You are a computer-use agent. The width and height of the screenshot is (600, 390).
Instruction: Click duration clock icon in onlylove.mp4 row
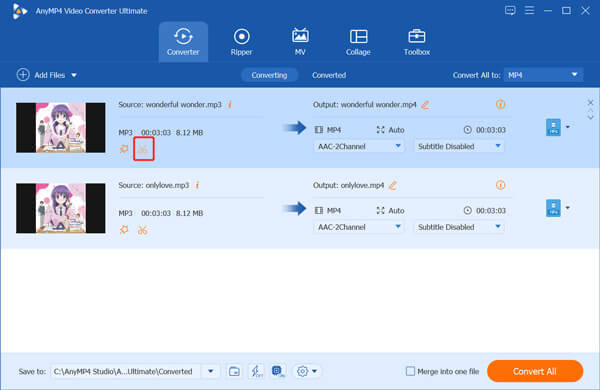468,211
